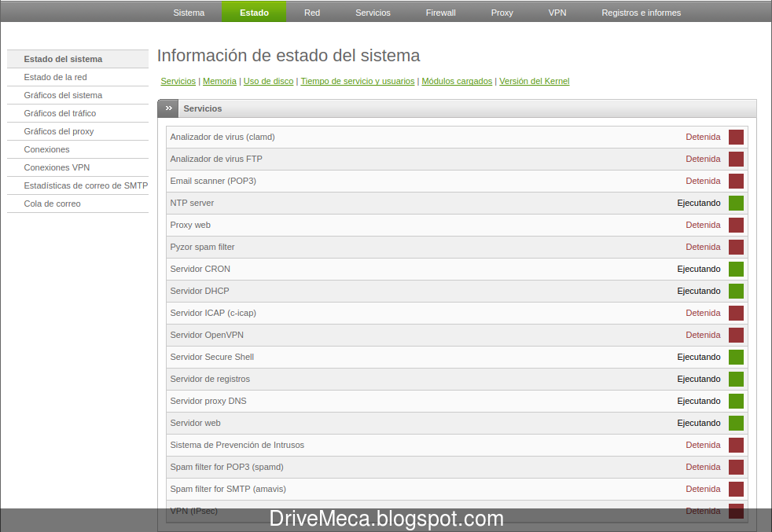The image size is (772, 532).
Task: Click the green indicator for Servidor CRON
Action: 736,269
